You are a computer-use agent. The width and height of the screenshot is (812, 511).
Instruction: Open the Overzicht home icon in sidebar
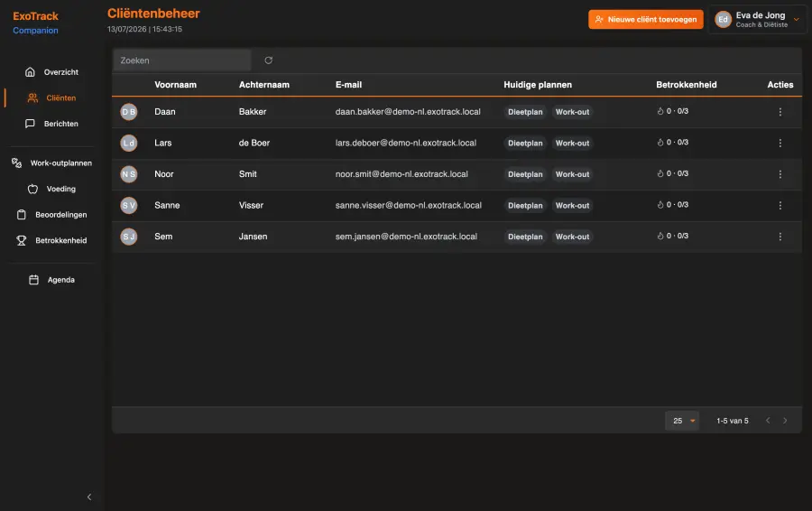(30, 72)
